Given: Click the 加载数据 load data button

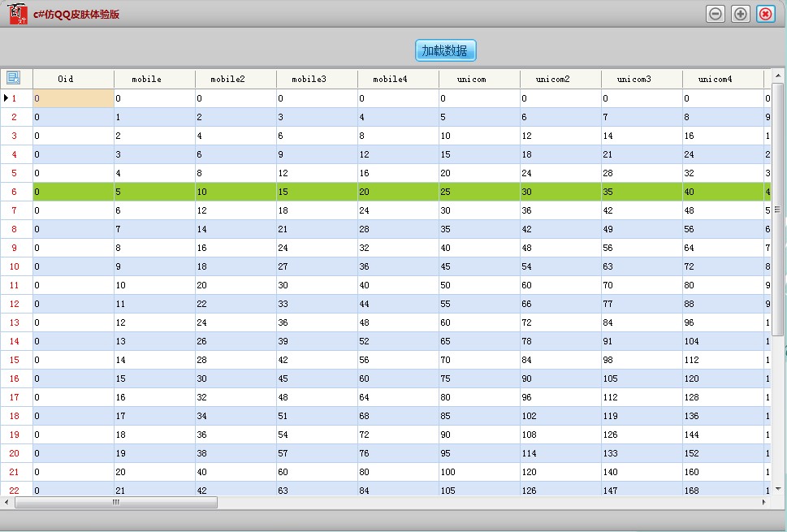Looking at the screenshot, I should tap(445, 50).
